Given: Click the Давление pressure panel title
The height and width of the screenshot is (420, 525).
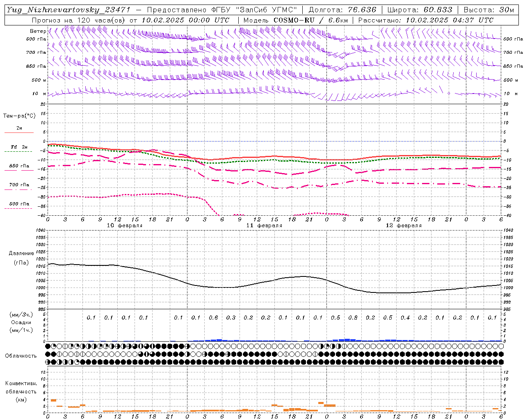Looking at the screenshot, I should tap(21, 253).
